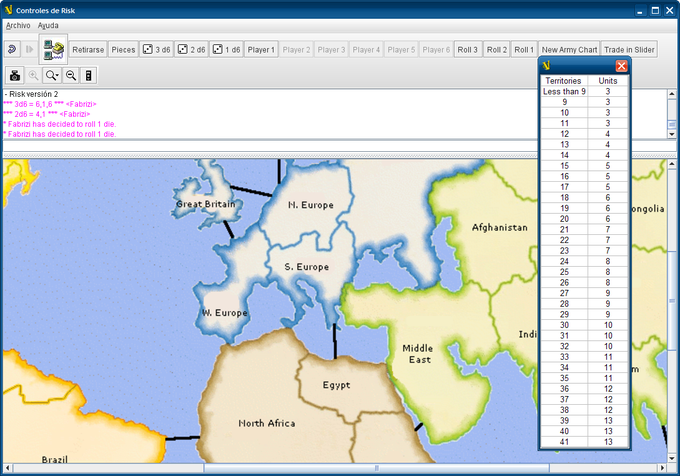The width and height of the screenshot is (680, 476).
Task: Click the map vertical scrollbar thumb
Action: 672,300
